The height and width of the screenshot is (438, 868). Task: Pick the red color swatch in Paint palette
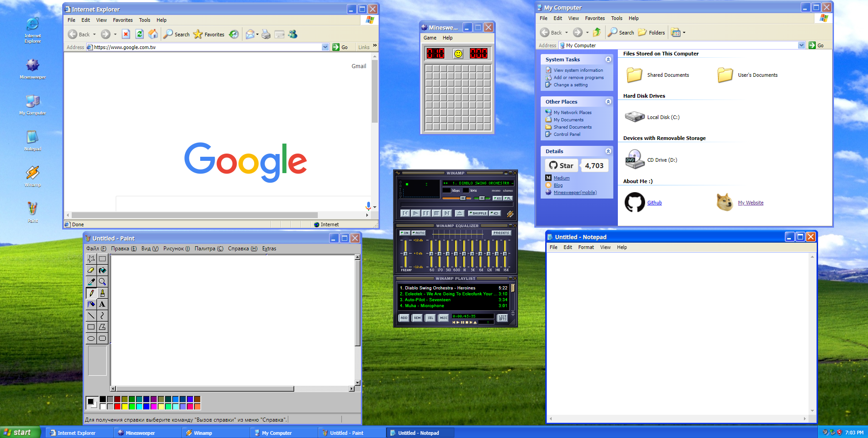click(118, 406)
